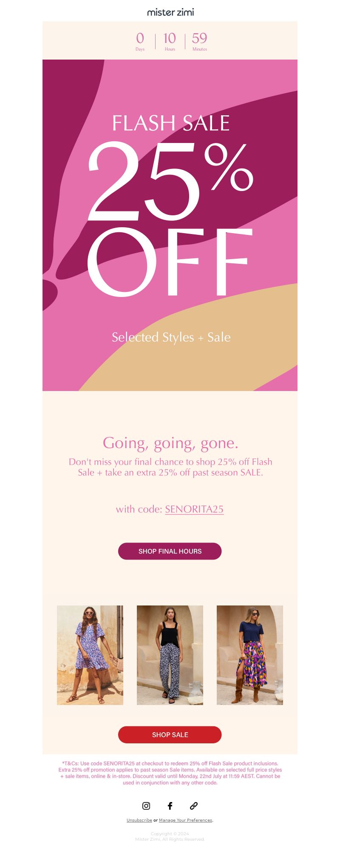Click the mister zimi logo
Screen dimensions: 340x868
coord(170,12)
